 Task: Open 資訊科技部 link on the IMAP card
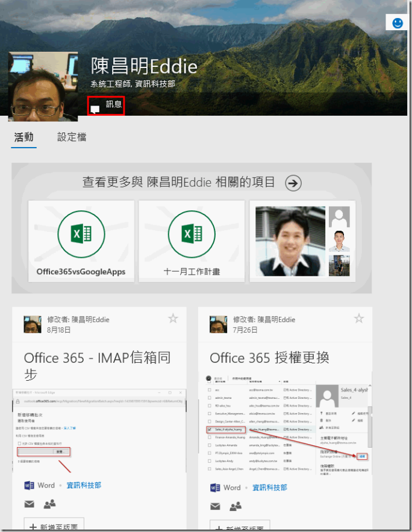pyautogui.click(x=84, y=485)
